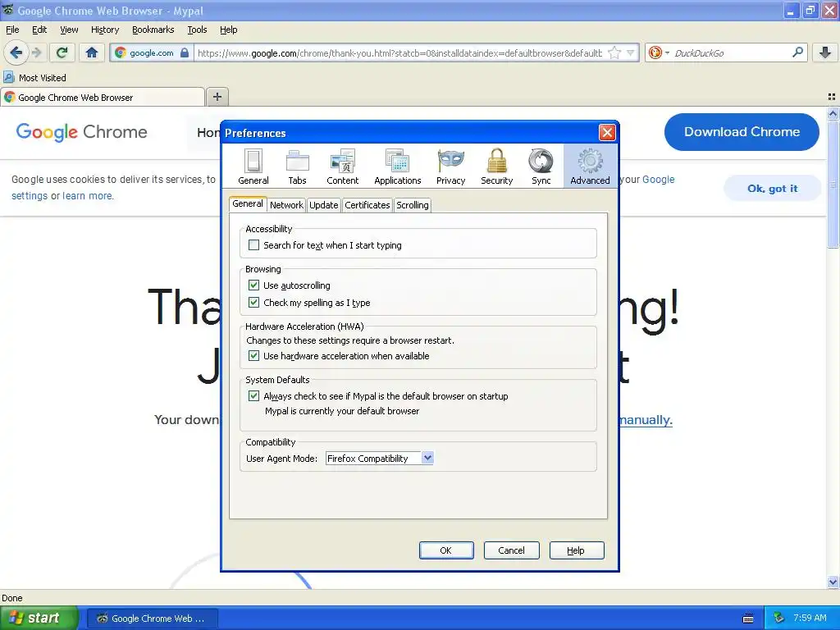
Task: Open the Help menu in menu bar
Action: tap(228, 30)
